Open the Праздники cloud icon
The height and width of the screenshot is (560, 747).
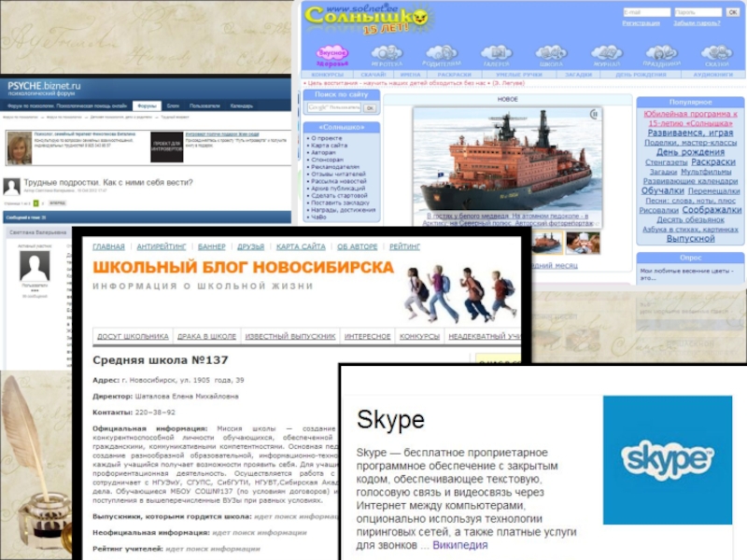(x=661, y=56)
